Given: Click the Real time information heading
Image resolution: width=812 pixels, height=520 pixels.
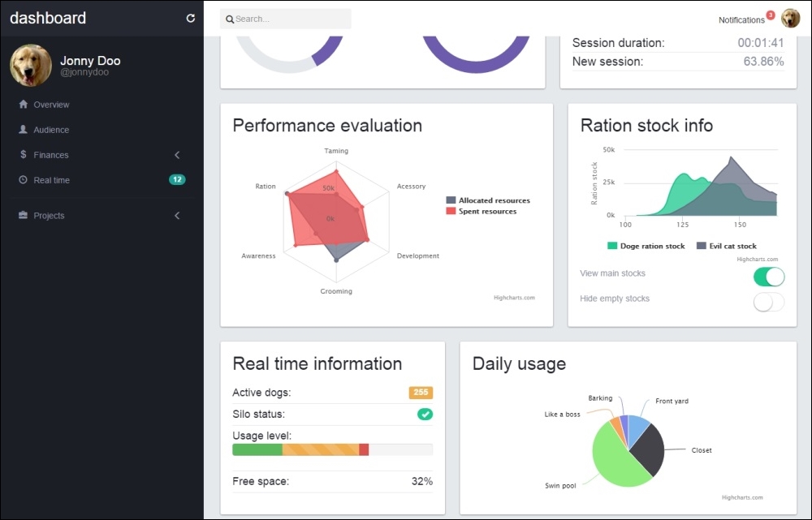Looking at the screenshot, I should (317, 363).
